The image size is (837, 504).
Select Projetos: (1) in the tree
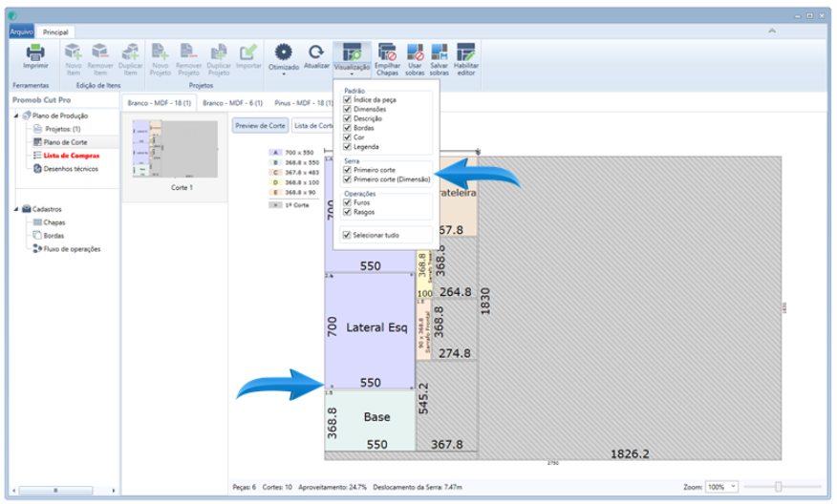(x=62, y=129)
